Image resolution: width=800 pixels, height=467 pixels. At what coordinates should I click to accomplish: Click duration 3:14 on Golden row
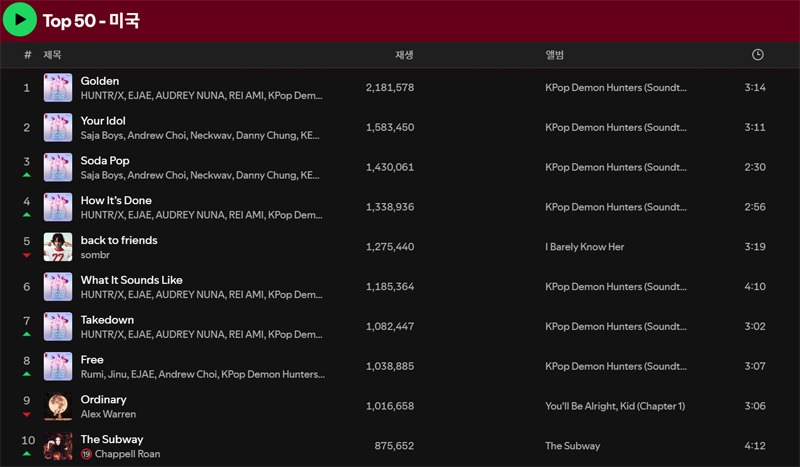point(755,87)
